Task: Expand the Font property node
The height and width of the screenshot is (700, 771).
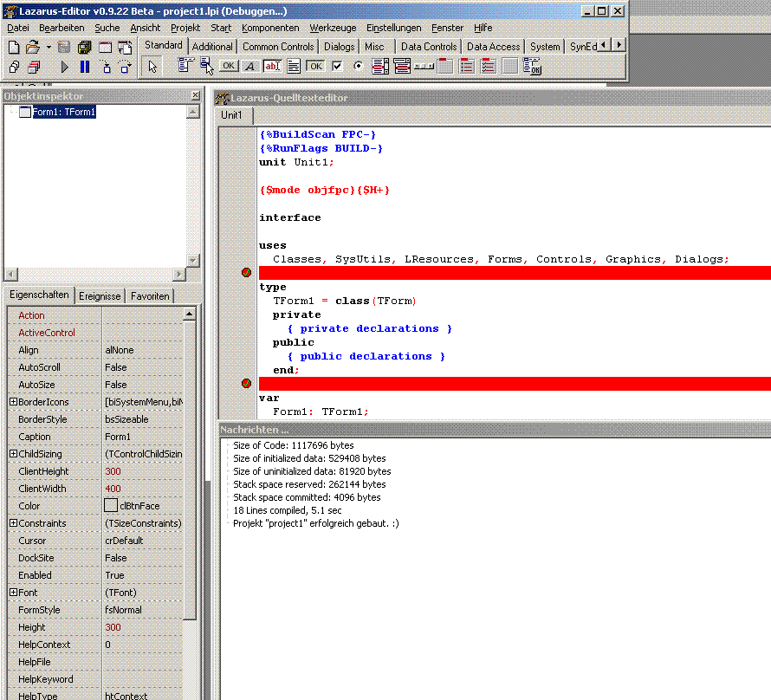Action: click(x=13, y=593)
